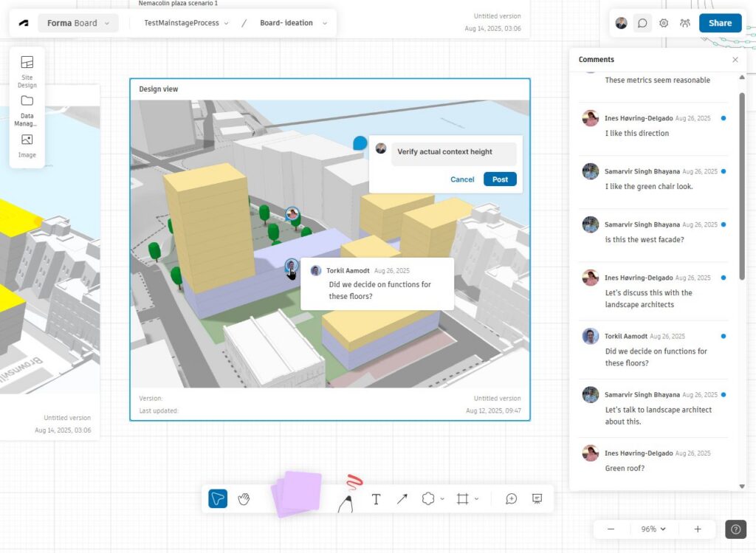Toggle the Comments panel speech bubble
Viewport: 756px width, 553px height.
[642, 23]
